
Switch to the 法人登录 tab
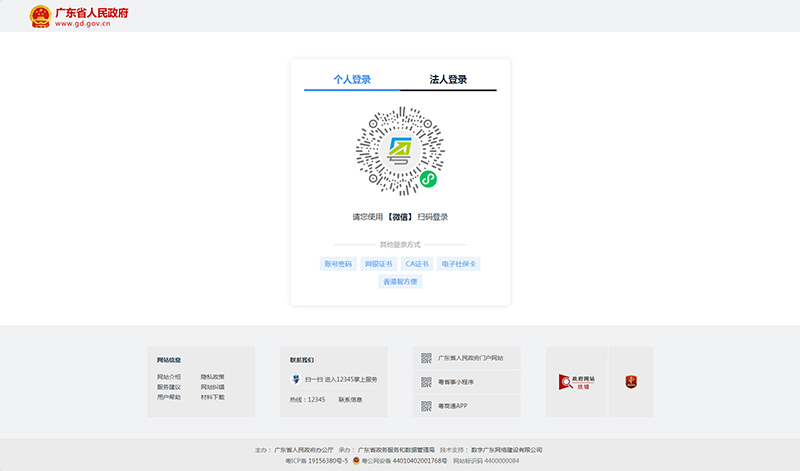tap(448, 80)
